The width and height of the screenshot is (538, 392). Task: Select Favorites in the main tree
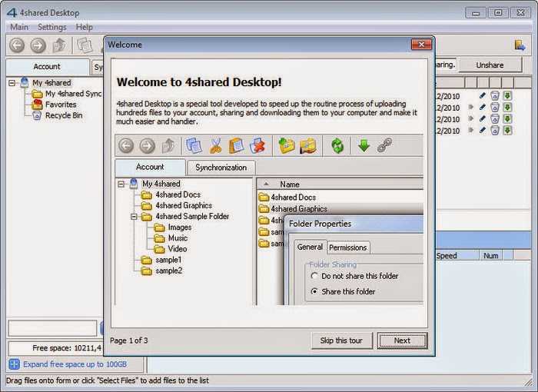(x=61, y=105)
